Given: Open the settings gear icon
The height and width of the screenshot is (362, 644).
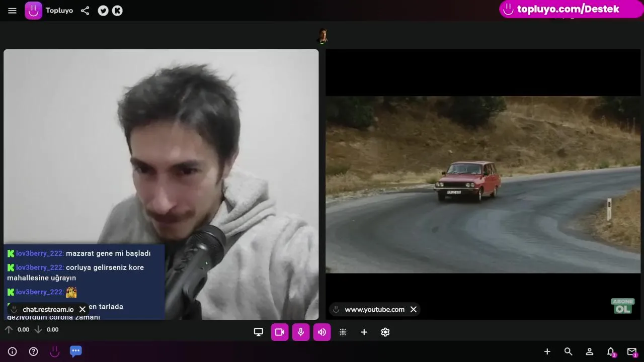Looking at the screenshot, I should click(385, 332).
